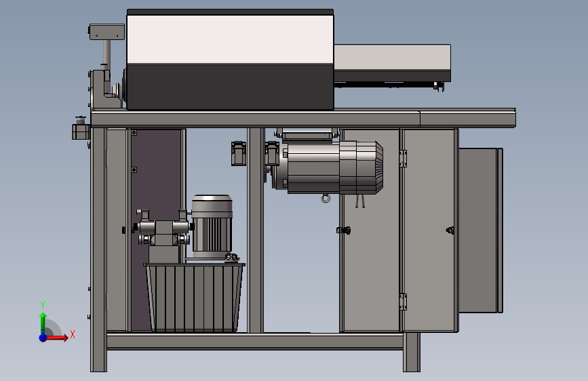Select the cabinet door with two hinges
Screen dimensions: 588x381
[429, 230]
